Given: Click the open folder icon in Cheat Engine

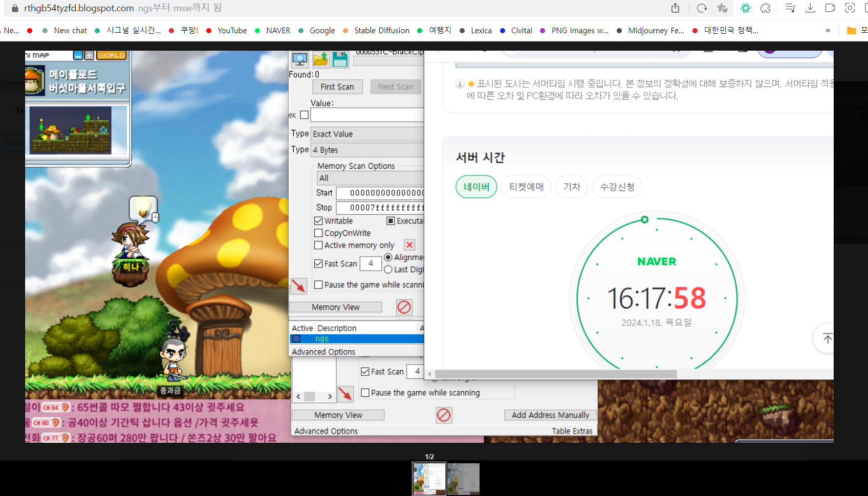Looking at the screenshot, I should [320, 59].
